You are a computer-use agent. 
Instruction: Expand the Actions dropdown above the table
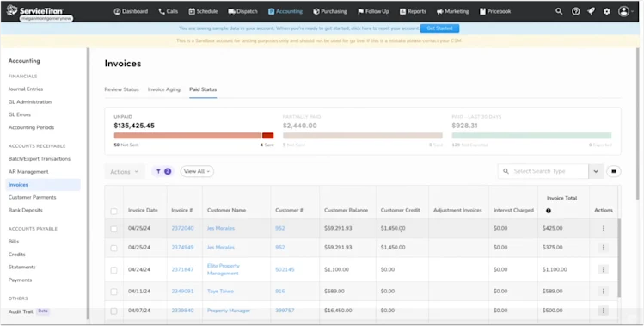125,172
